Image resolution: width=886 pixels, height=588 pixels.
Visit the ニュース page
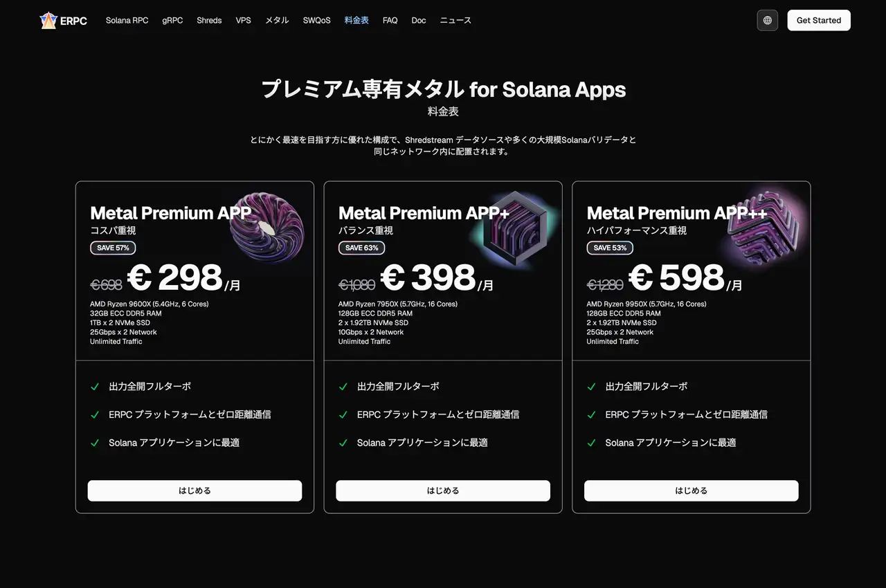(x=455, y=20)
